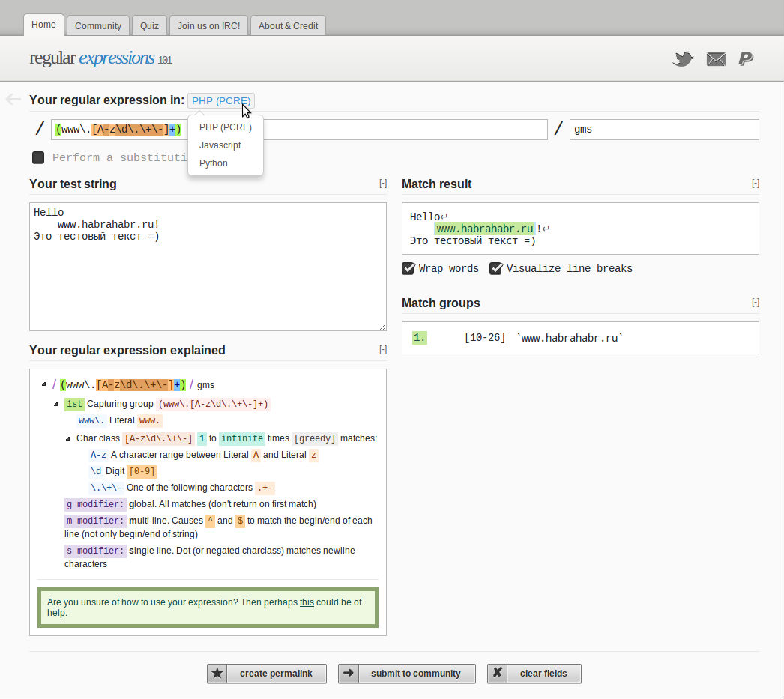
Task: Click the arrow icon on submit to community
Action: click(349, 673)
